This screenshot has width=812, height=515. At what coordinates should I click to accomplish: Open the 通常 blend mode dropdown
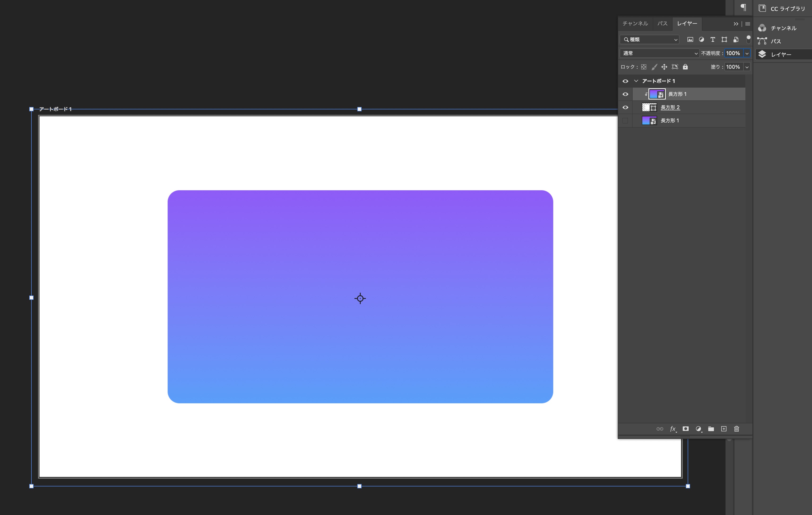(659, 53)
